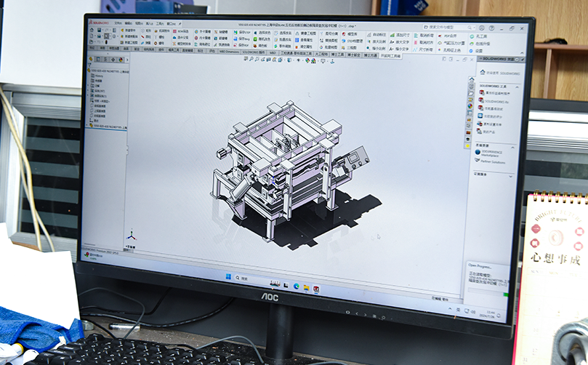This screenshot has height=365, width=588.
Task: Open the last CommandManager tab on right
Action: coord(391,55)
